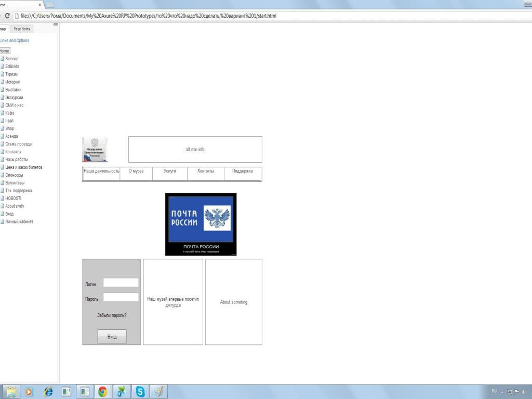Open the Аренда page in sitemap

coord(11,136)
